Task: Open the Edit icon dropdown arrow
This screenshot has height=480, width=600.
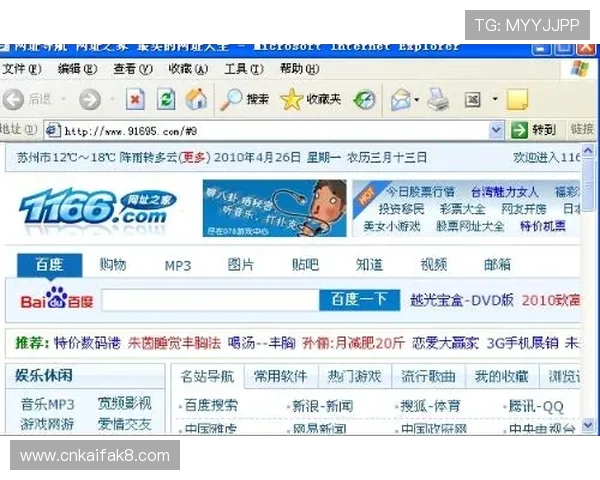Action: click(x=495, y=99)
